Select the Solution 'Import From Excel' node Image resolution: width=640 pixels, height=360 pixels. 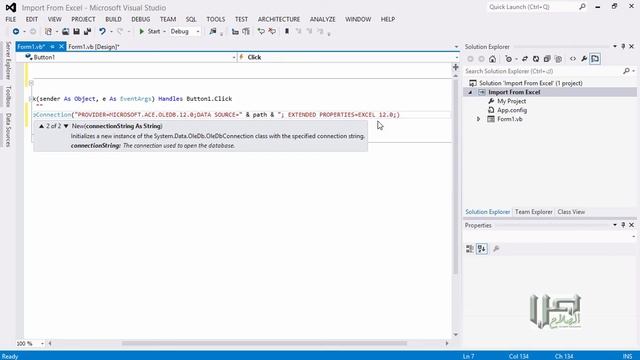tap(531, 83)
